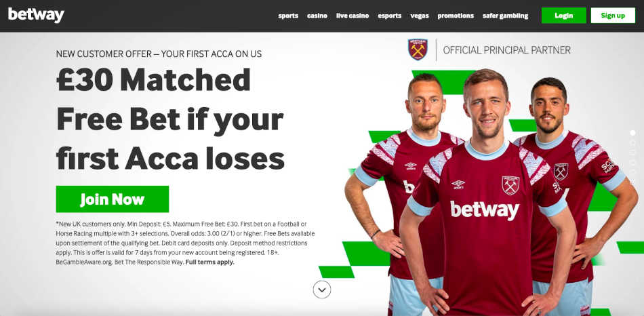Screen dimensions: 644x316
Task: Open the Full terms apply link
Action: 210,262
